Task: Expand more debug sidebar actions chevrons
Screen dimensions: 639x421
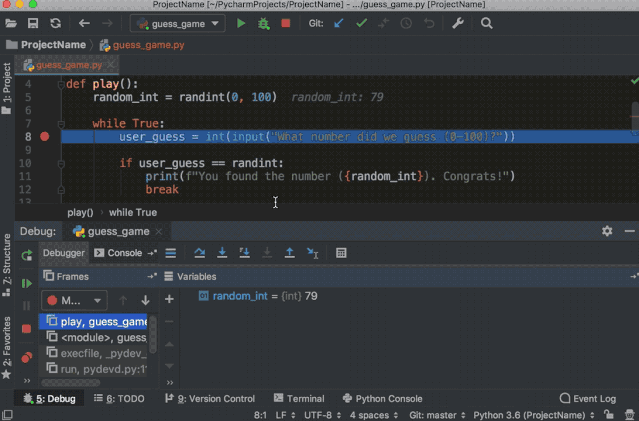Action: [x=27, y=381]
